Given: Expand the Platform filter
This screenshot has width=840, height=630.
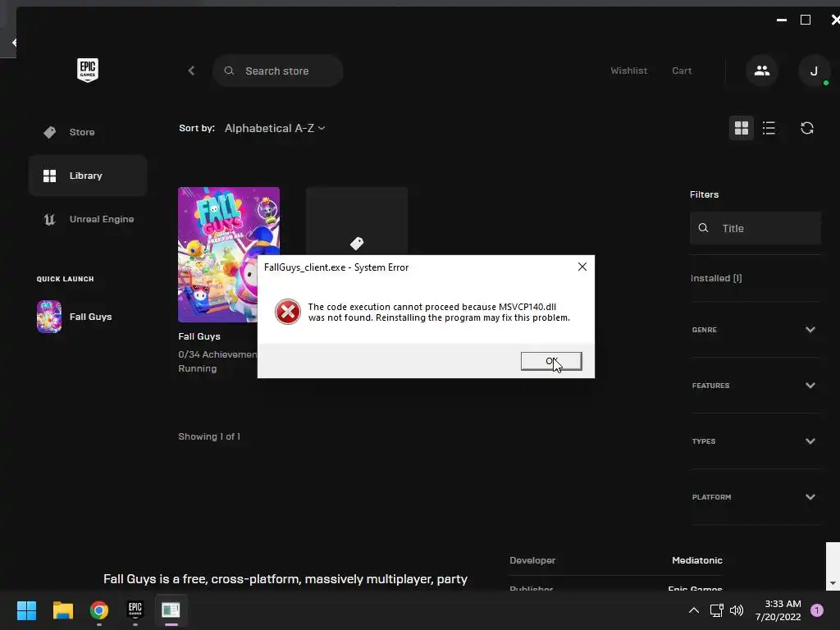Looking at the screenshot, I should click(756, 496).
